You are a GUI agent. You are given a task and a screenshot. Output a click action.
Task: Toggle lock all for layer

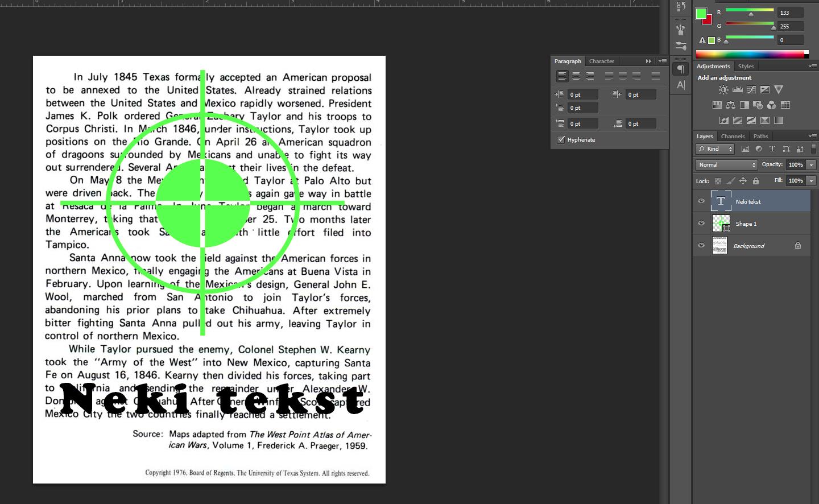pyautogui.click(x=756, y=181)
